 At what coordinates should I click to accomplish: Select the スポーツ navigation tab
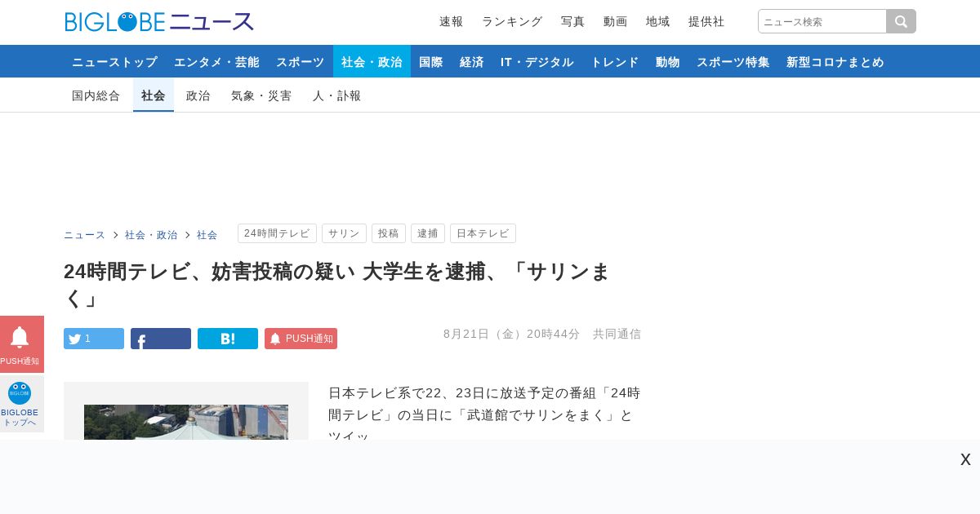pos(300,61)
